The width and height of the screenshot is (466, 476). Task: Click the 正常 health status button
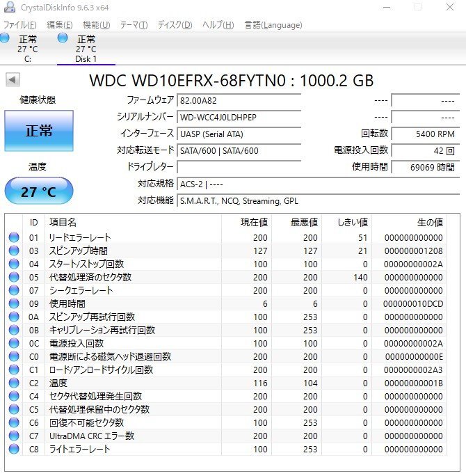39,131
